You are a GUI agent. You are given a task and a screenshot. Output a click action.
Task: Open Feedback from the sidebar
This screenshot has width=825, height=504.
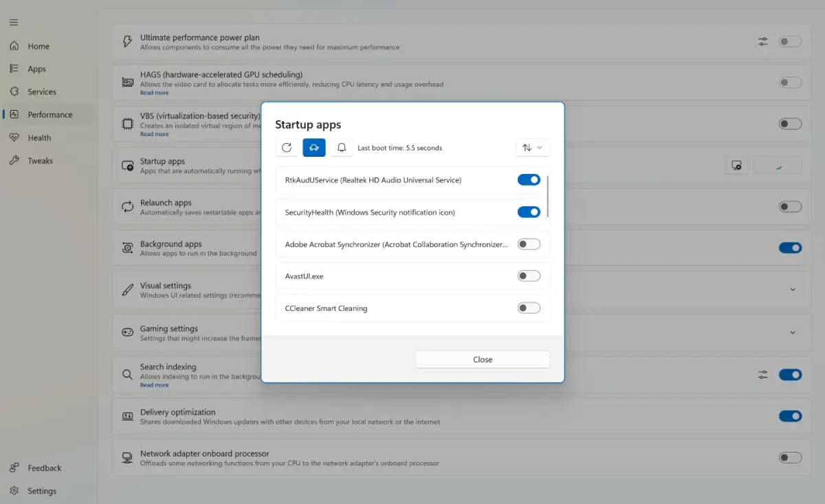[48, 468]
